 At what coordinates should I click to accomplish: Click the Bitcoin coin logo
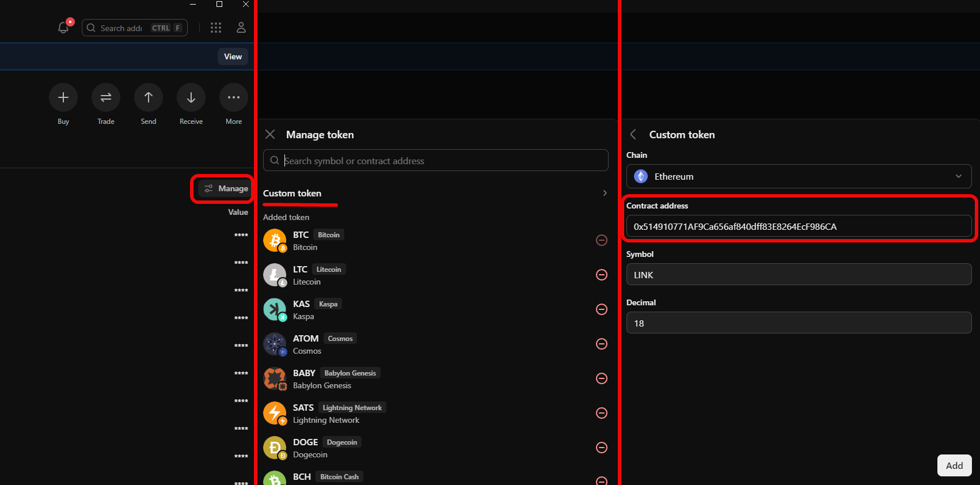tap(275, 240)
